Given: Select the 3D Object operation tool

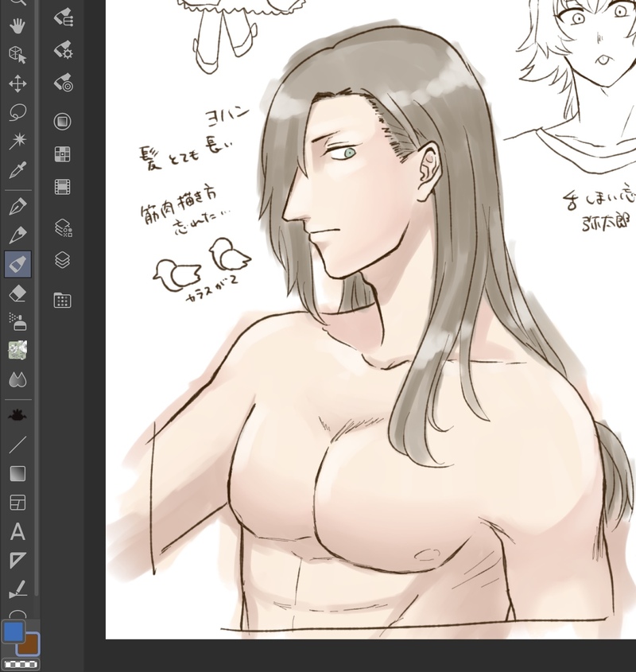Looking at the screenshot, I should 17,55.
